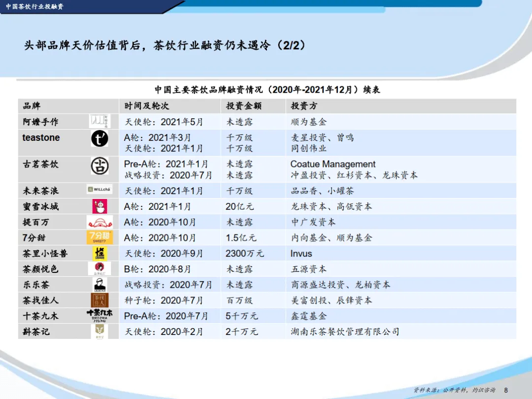Click the amount 5千万元

tap(241, 316)
